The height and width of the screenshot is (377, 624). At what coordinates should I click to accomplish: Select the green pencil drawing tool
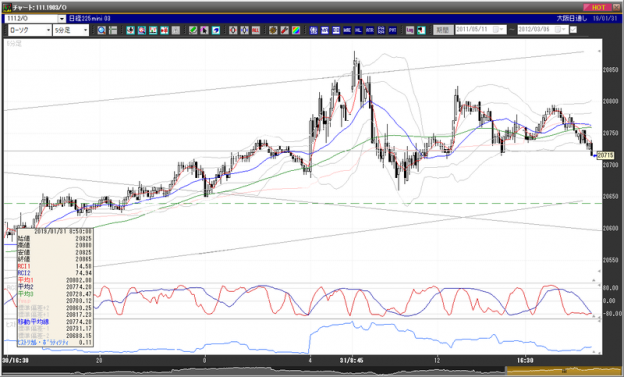click(193, 30)
